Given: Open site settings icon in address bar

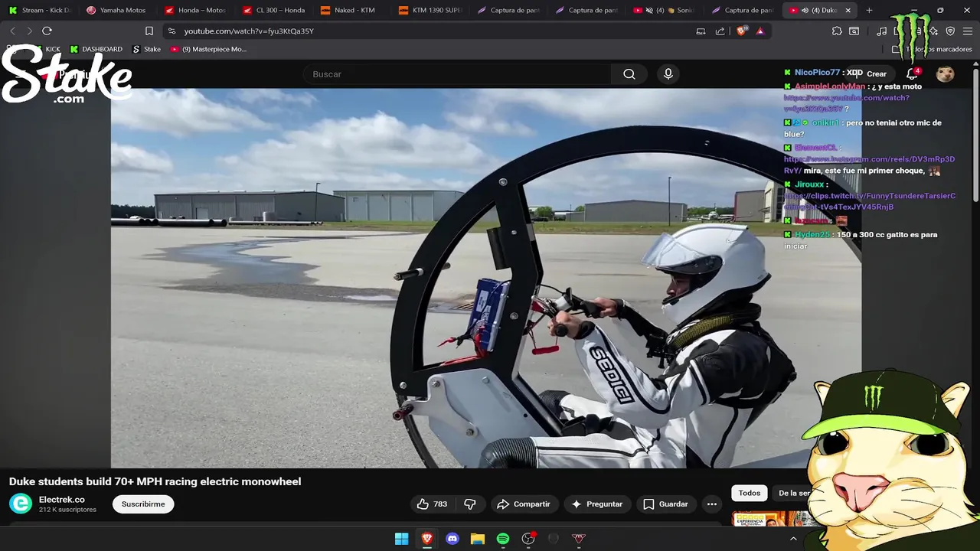Looking at the screenshot, I should tap(171, 31).
